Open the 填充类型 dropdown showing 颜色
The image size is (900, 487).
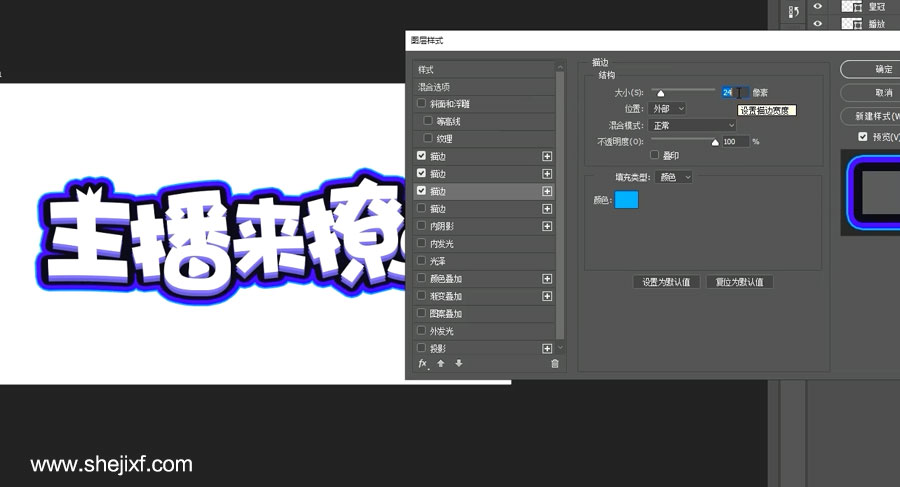click(674, 177)
